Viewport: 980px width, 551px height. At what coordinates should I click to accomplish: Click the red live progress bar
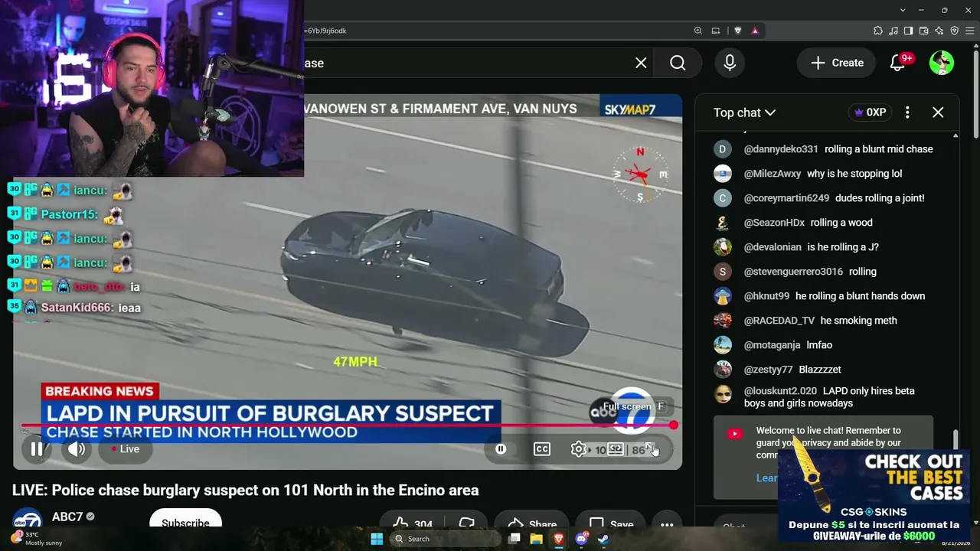click(348, 425)
